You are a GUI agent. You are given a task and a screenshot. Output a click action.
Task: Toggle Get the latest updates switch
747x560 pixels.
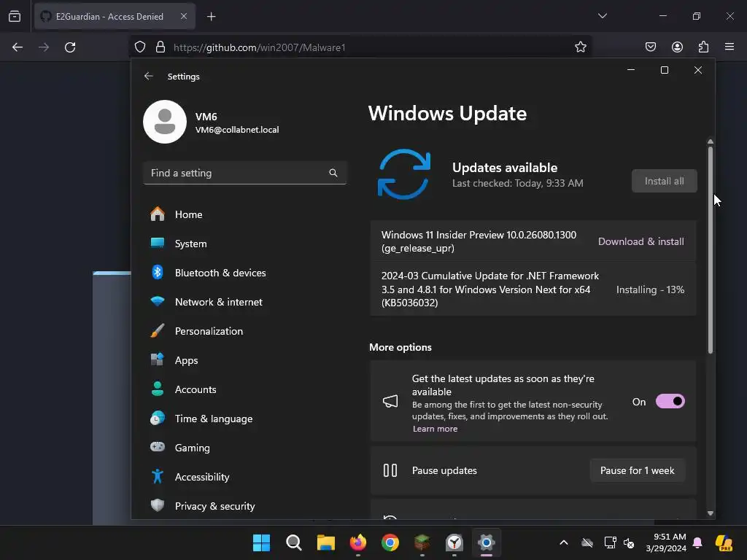tap(670, 402)
